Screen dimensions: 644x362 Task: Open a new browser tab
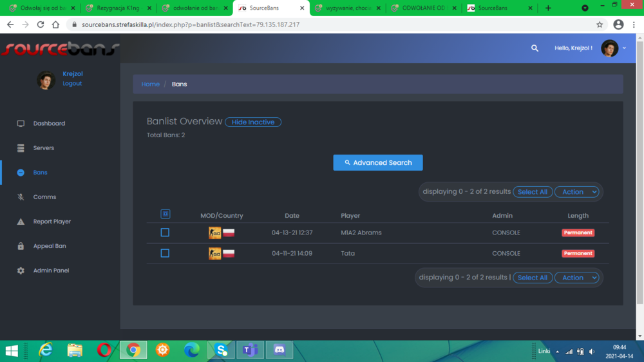tap(548, 8)
